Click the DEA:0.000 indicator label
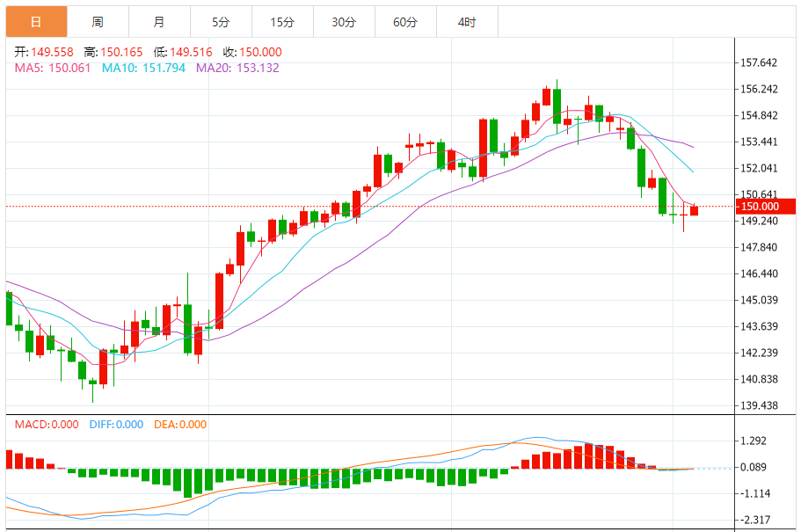 (x=180, y=425)
